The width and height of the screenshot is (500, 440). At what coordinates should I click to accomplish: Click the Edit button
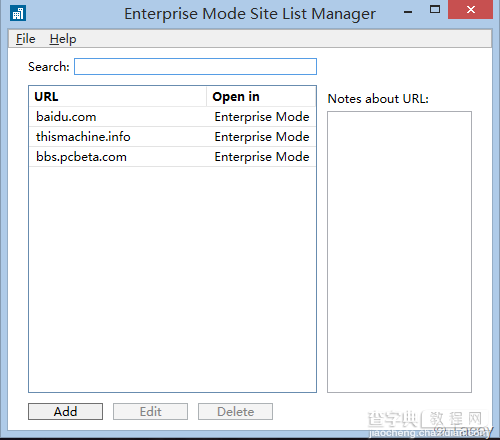(x=150, y=412)
